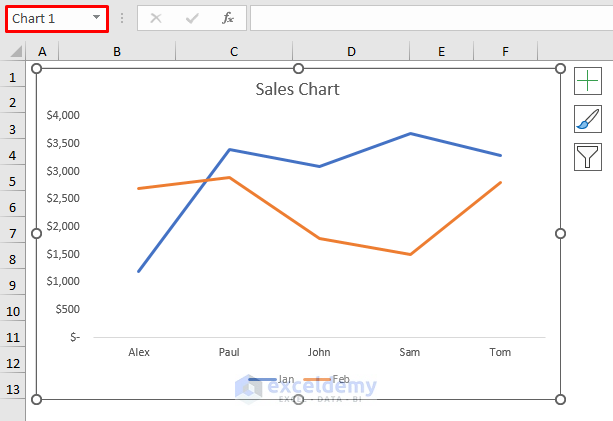Click the Jan legend entry
The image size is (613, 421).
pos(273,379)
